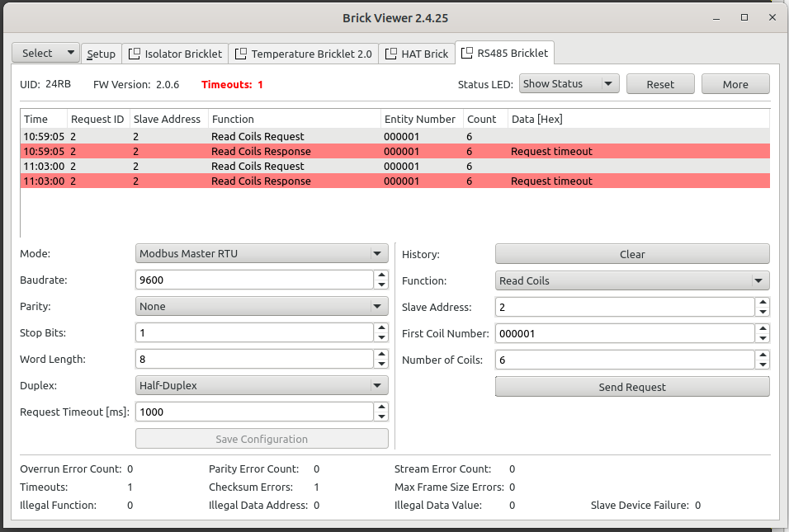
Task: Switch to the Isolator Bricklet tab
Action: pos(175,54)
